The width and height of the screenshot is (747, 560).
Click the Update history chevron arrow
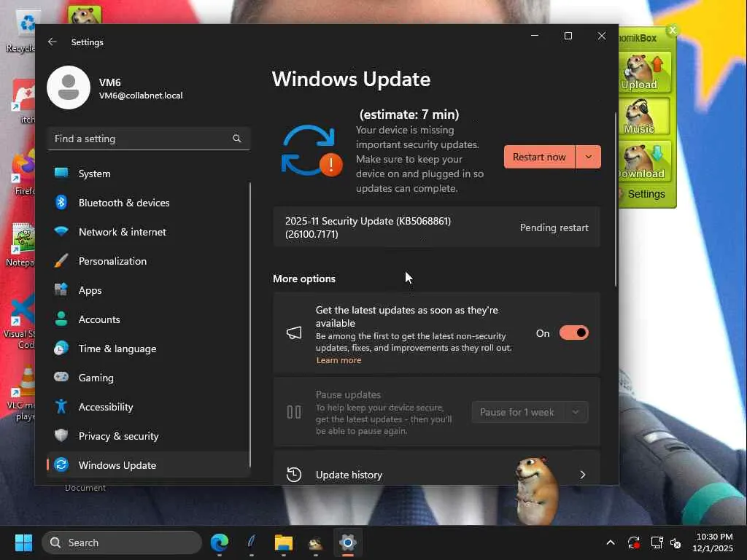pos(583,475)
